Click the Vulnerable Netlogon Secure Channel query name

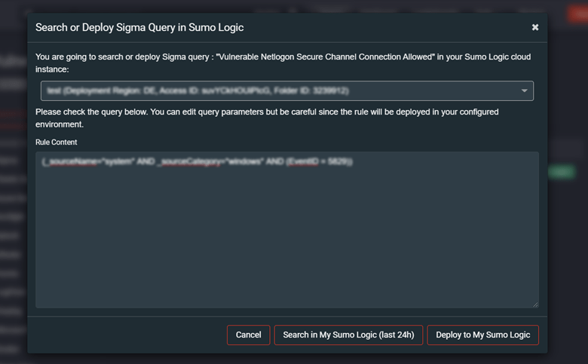click(x=325, y=57)
